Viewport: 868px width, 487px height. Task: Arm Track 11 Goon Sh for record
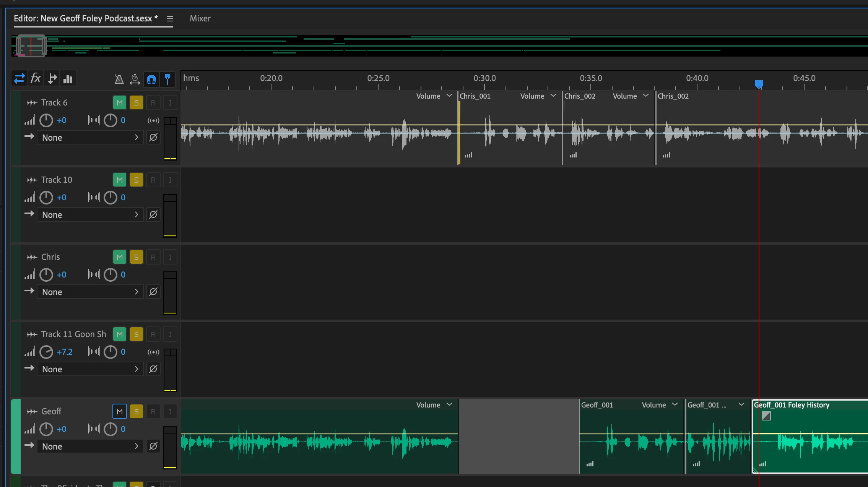(153, 334)
